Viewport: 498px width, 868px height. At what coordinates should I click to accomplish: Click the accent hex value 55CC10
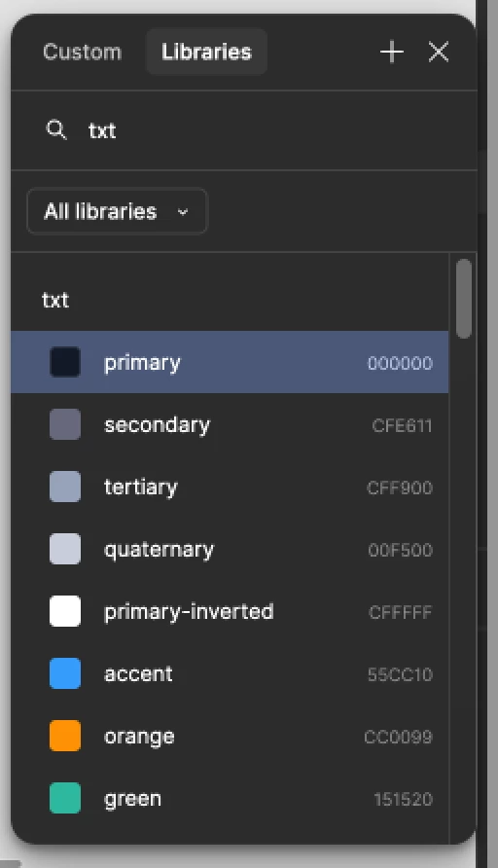click(x=400, y=674)
